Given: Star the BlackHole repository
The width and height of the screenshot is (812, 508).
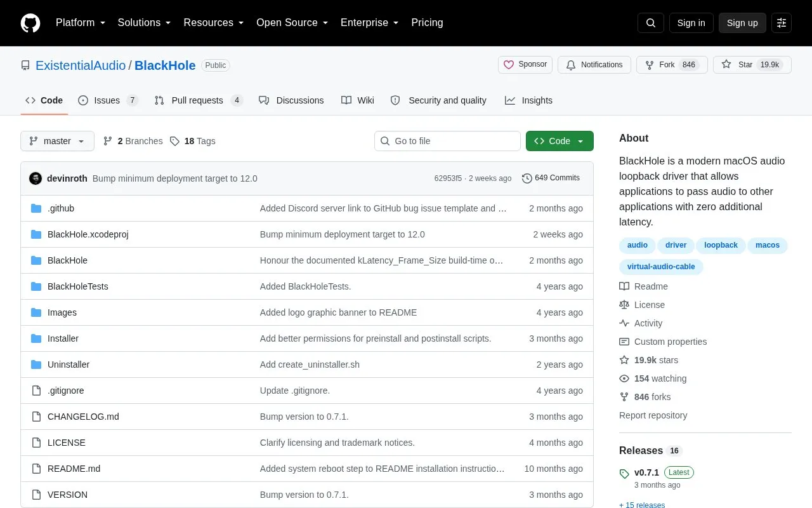Looking at the screenshot, I should (752, 65).
